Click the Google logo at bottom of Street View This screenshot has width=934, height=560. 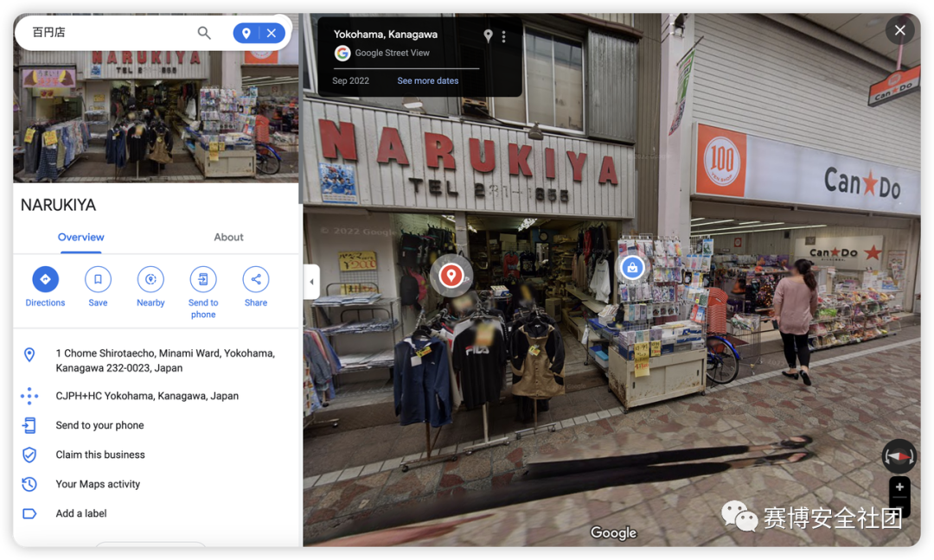(613, 532)
